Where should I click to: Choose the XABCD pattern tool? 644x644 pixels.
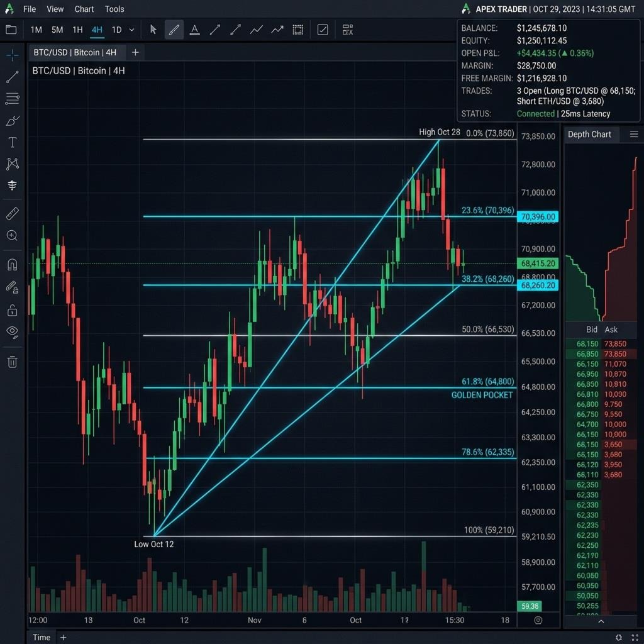point(13,164)
